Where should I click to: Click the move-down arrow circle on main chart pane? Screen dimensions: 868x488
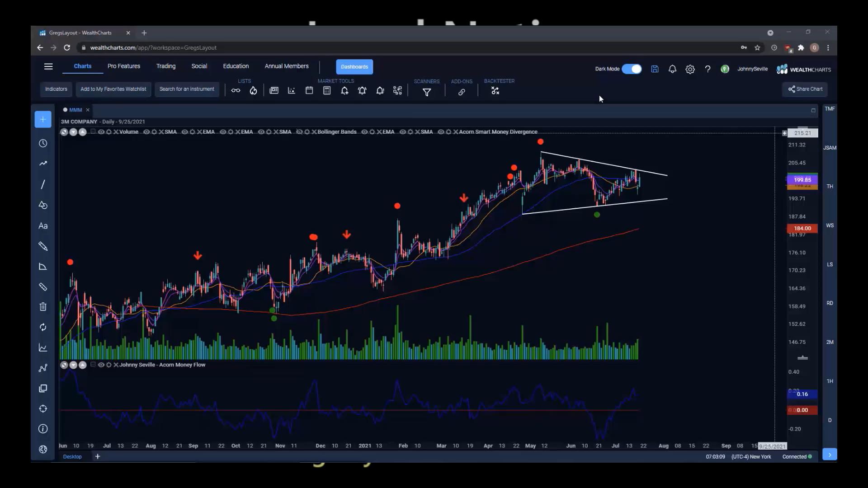pyautogui.click(x=73, y=132)
